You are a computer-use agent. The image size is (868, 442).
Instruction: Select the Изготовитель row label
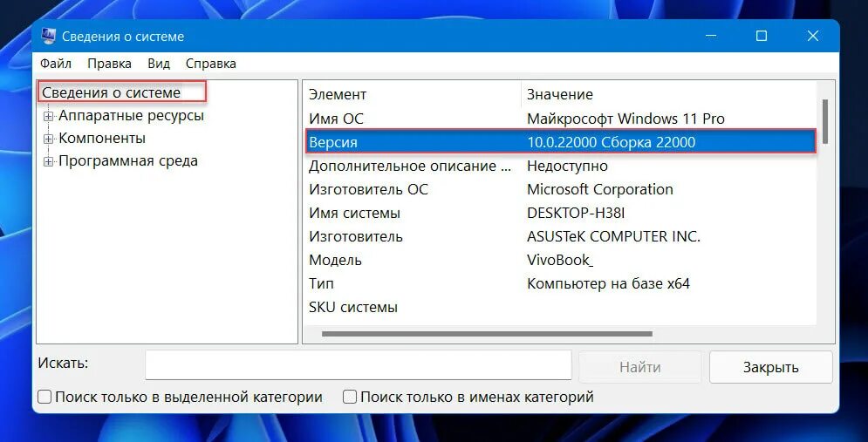click(x=356, y=237)
